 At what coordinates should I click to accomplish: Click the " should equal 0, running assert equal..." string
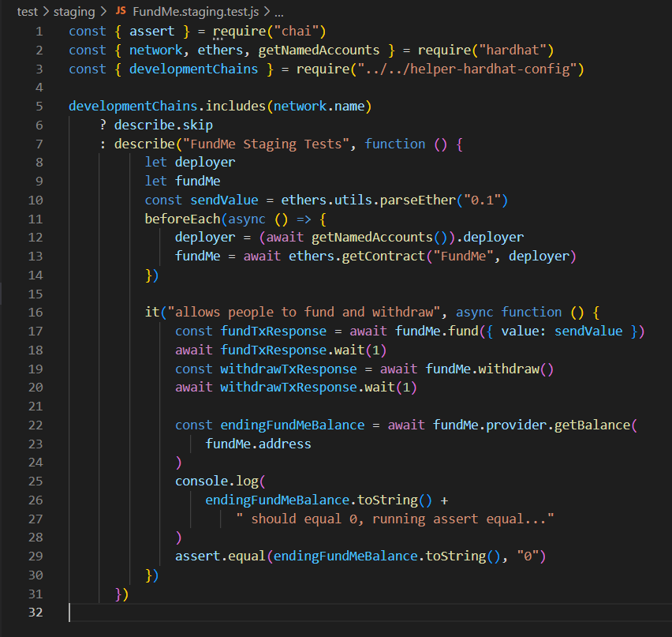pos(395,519)
